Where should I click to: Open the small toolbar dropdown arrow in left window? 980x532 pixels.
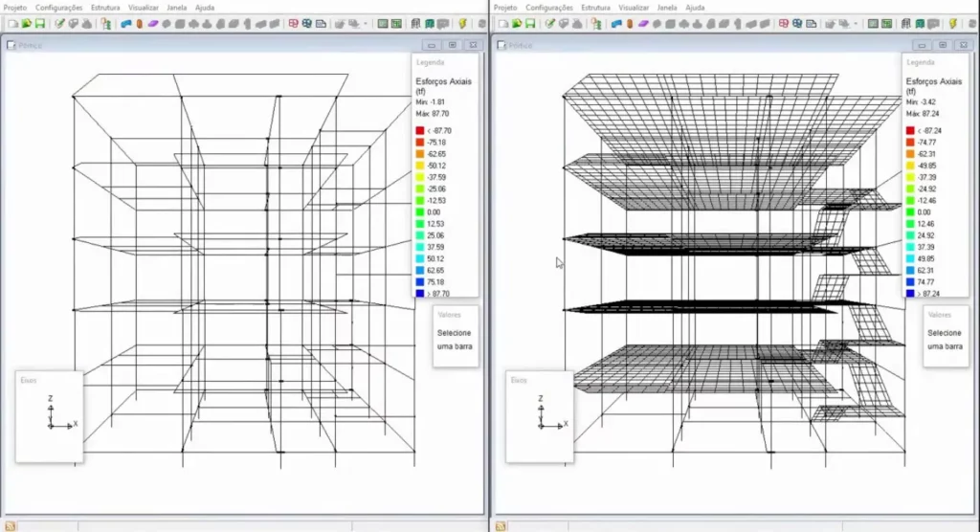click(x=366, y=23)
